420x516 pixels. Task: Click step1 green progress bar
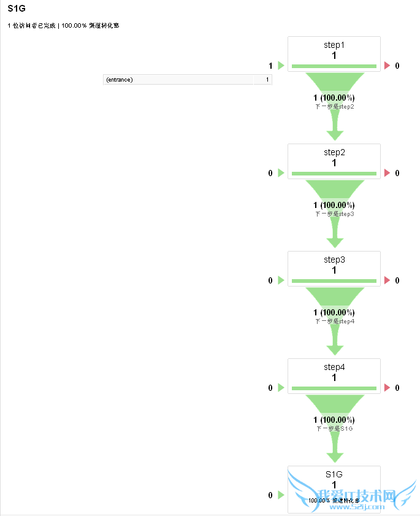pos(334,66)
